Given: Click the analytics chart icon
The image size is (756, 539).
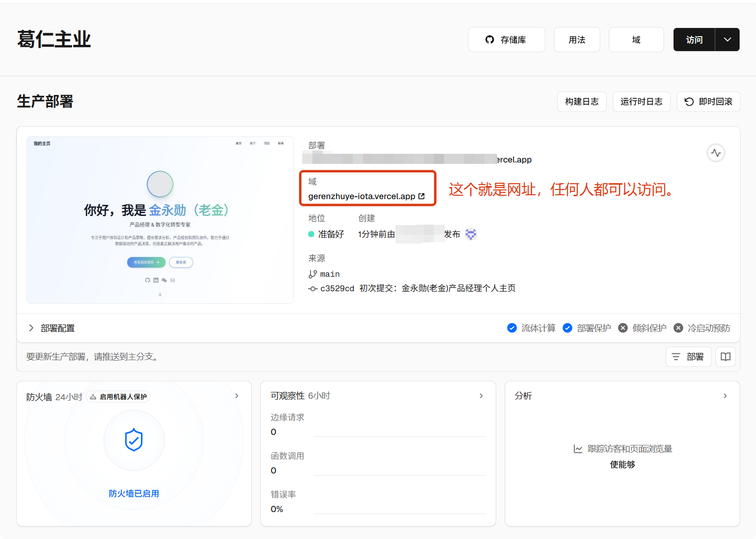Looking at the screenshot, I should pos(578,449).
